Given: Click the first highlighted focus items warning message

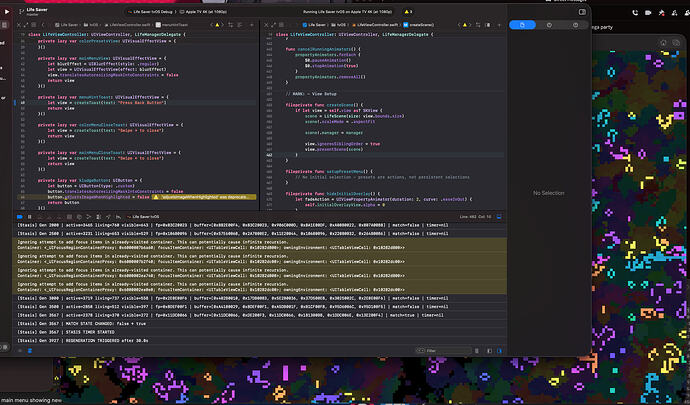Looking at the screenshot, I should (x=260, y=245).
